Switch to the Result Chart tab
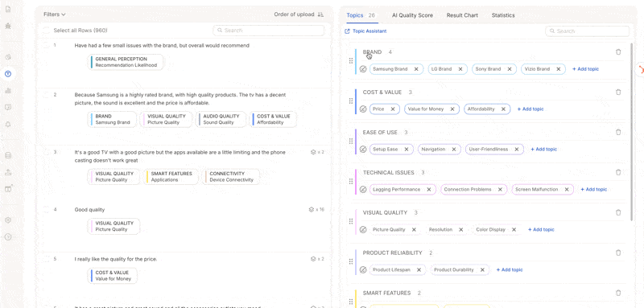The height and width of the screenshot is (308, 644). point(462,15)
